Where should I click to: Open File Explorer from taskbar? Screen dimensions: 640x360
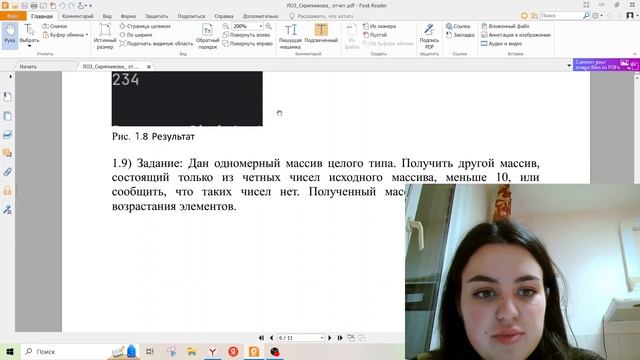click(x=191, y=351)
